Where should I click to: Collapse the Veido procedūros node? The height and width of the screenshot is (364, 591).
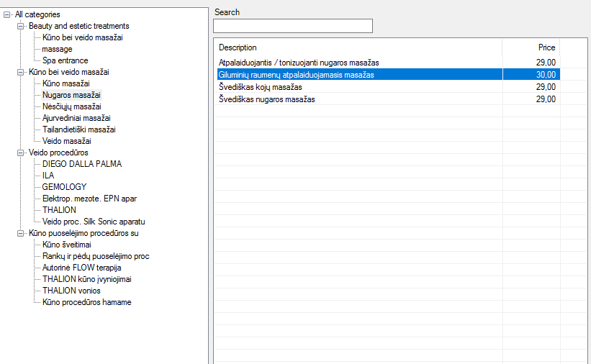(x=20, y=153)
